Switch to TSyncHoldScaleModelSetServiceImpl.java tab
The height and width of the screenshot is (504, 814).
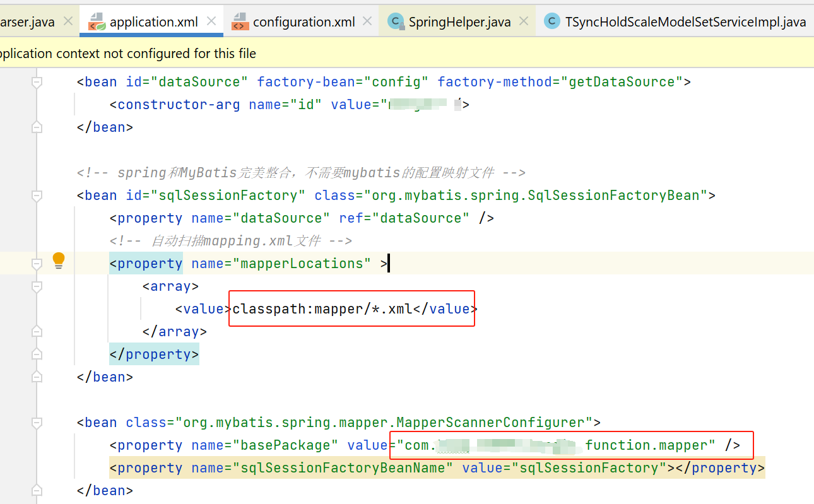[x=685, y=22]
